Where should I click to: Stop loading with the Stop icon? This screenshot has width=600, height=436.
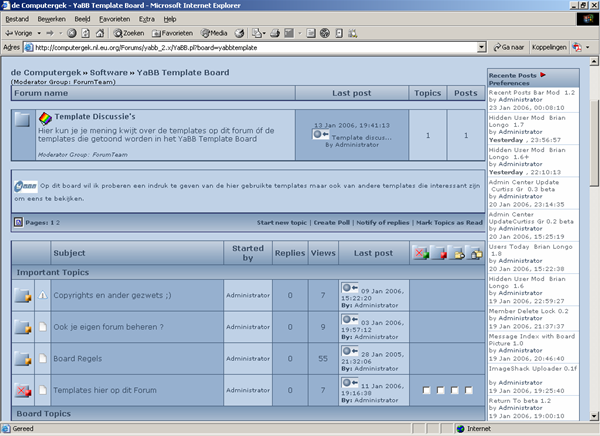click(x=72, y=33)
